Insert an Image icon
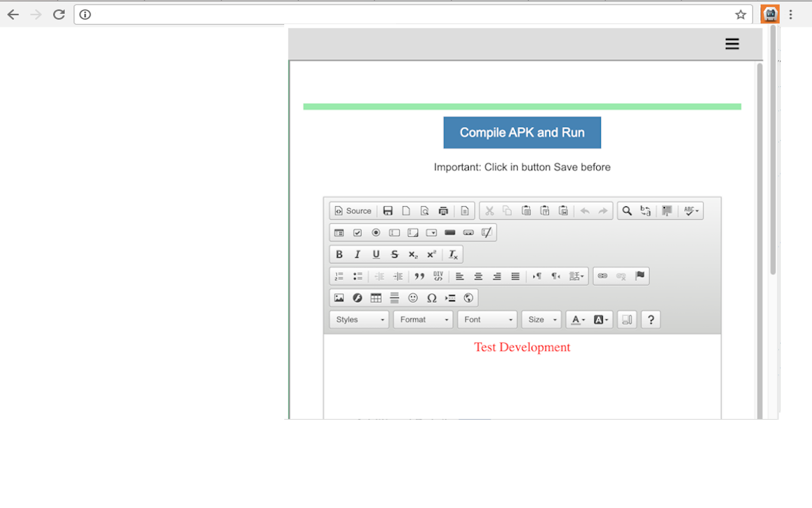This screenshot has width=812, height=508. (339, 298)
